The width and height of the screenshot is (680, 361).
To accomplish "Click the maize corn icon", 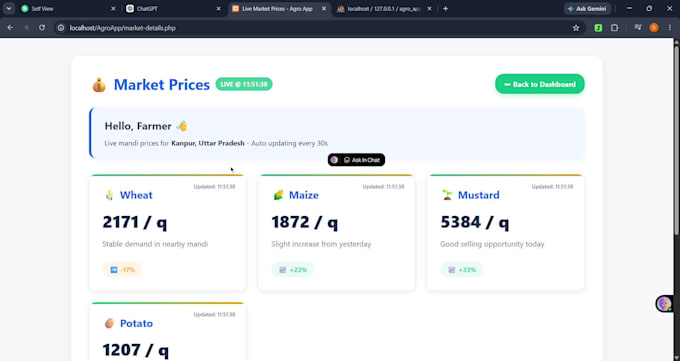I will click(x=278, y=195).
